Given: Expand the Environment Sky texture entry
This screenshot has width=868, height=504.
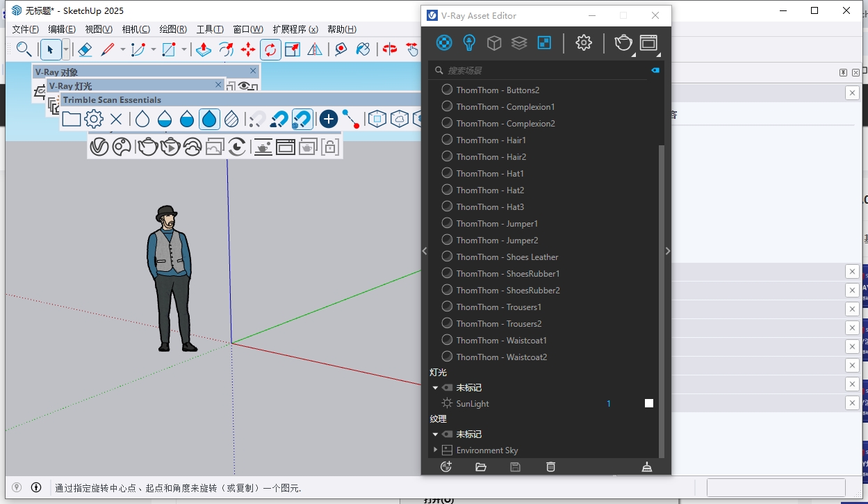Looking at the screenshot, I should pos(436,450).
